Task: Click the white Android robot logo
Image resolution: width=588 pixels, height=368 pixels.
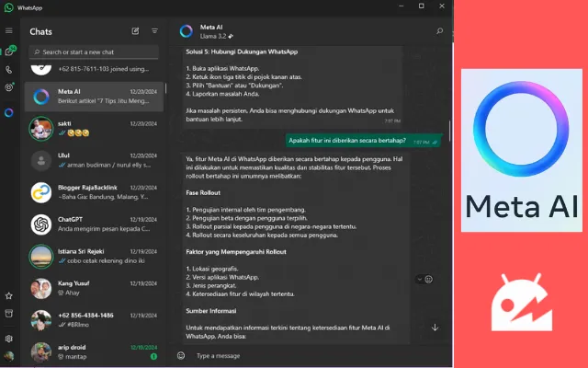Action: pos(522,302)
